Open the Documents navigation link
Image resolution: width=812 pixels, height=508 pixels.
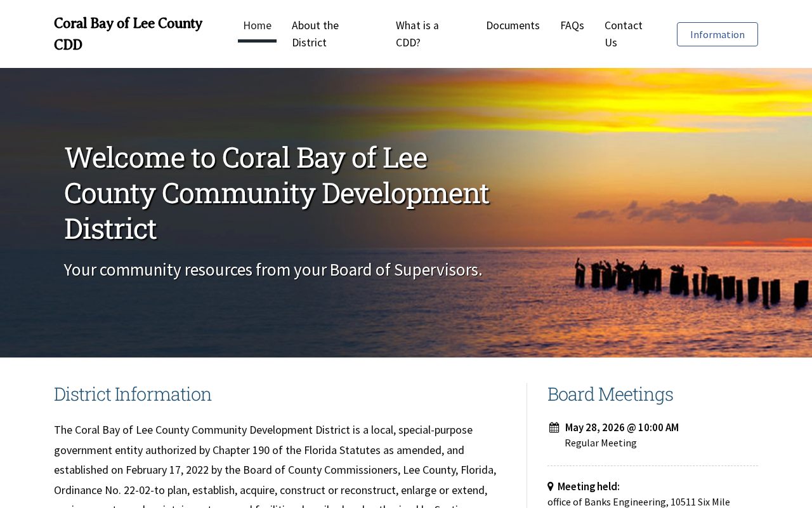(513, 25)
